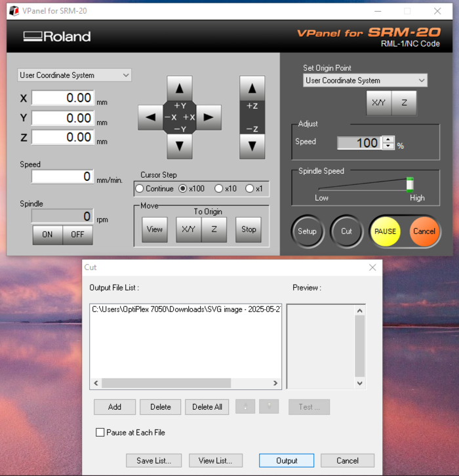Screen dimensions: 459x476
Task: Click Output to send the file
Action: pos(287,460)
